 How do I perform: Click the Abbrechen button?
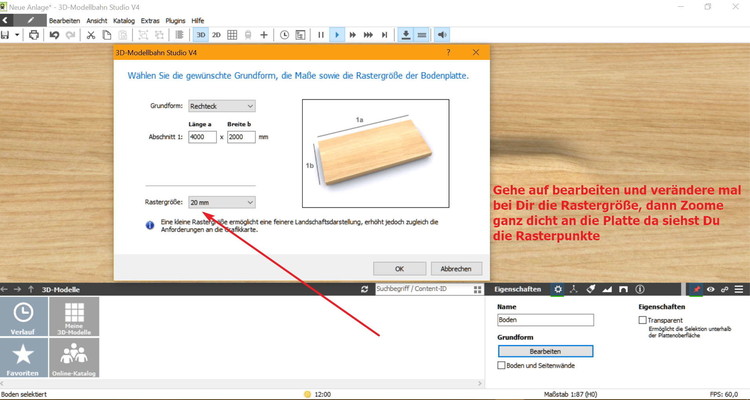pyautogui.click(x=456, y=269)
